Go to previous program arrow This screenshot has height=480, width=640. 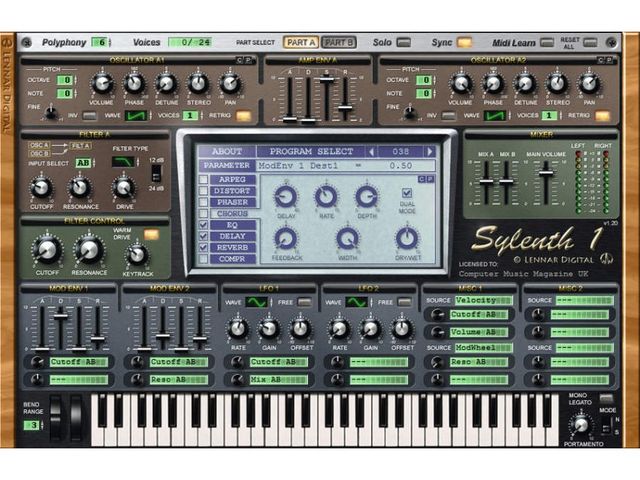[x=371, y=152]
